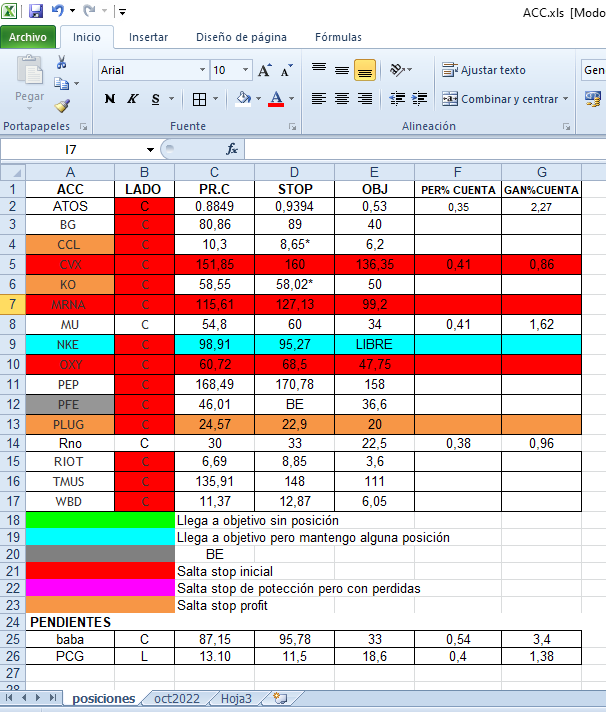
Task: Toggle Bold N formatting
Action: tap(109, 99)
